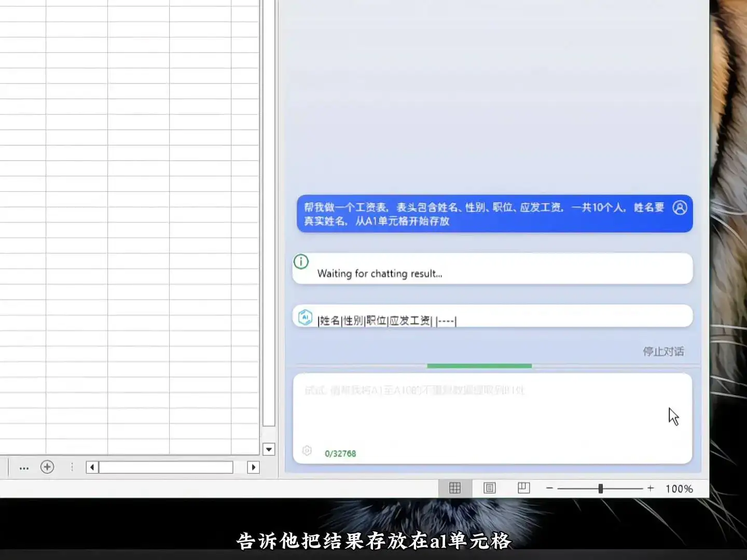The height and width of the screenshot is (560, 747).
Task: Zoom out using the minus icon
Action: (x=549, y=488)
